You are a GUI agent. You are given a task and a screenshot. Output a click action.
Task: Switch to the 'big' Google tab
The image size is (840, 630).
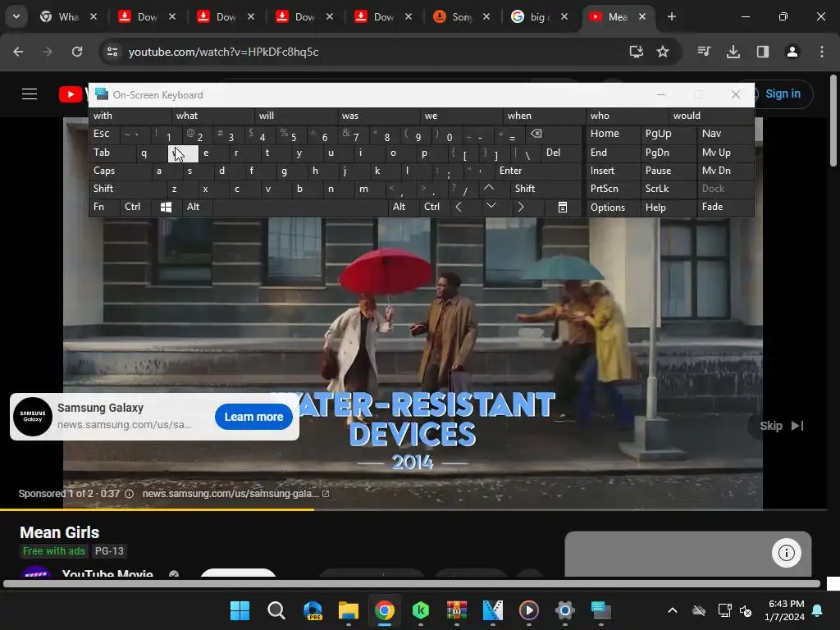[x=540, y=16]
